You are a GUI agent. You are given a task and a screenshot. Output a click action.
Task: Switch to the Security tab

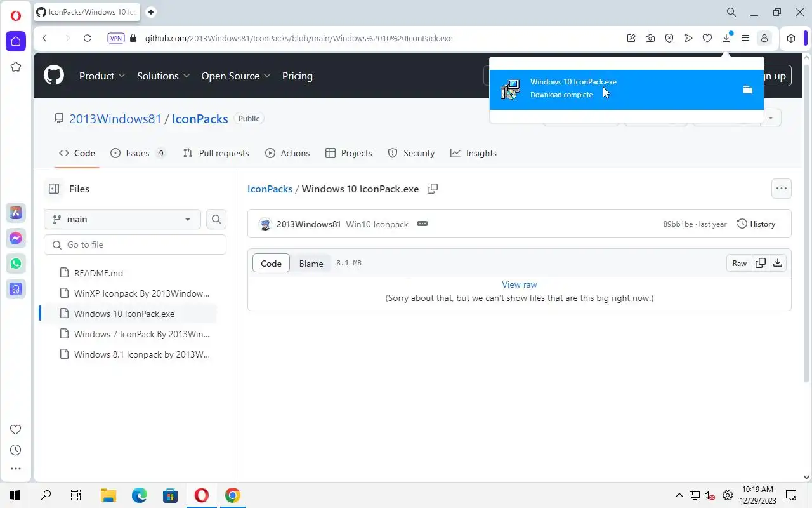411,153
